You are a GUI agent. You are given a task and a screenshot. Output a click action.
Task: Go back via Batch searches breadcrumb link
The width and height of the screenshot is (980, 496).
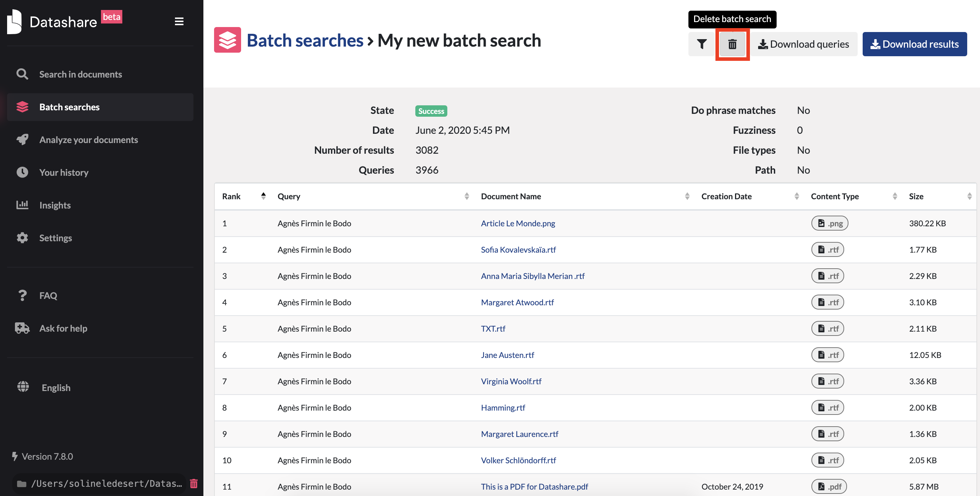(x=305, y=40)
